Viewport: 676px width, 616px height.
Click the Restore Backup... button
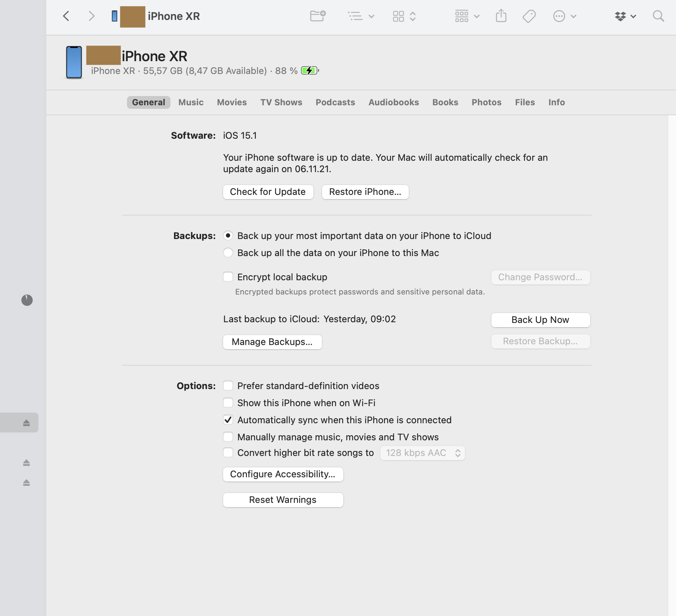[x=540, y=341]
